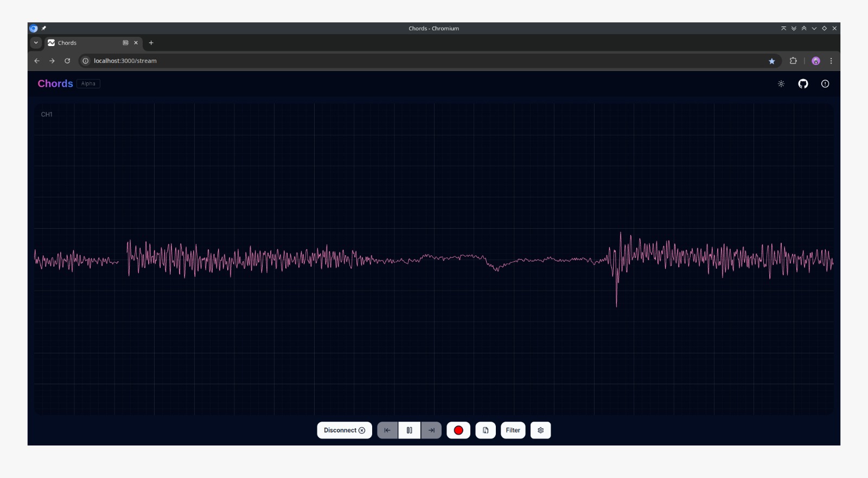Toggle light/dark theme with sun icon

[x=781, y=83]
